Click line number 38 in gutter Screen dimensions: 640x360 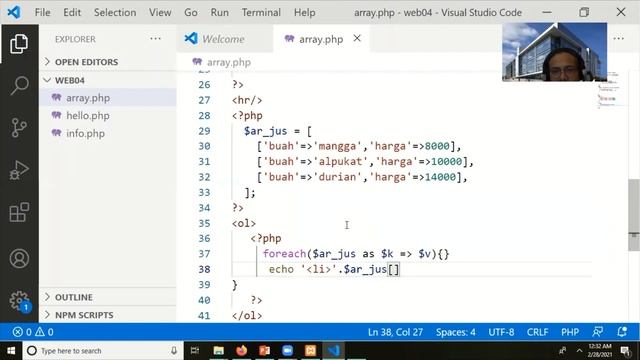[204, 269]
